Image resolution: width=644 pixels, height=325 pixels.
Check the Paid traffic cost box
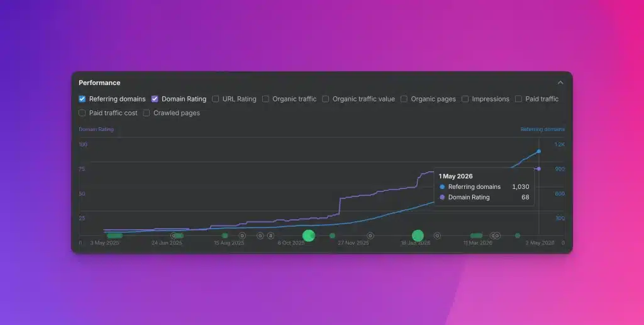point(82,113)
